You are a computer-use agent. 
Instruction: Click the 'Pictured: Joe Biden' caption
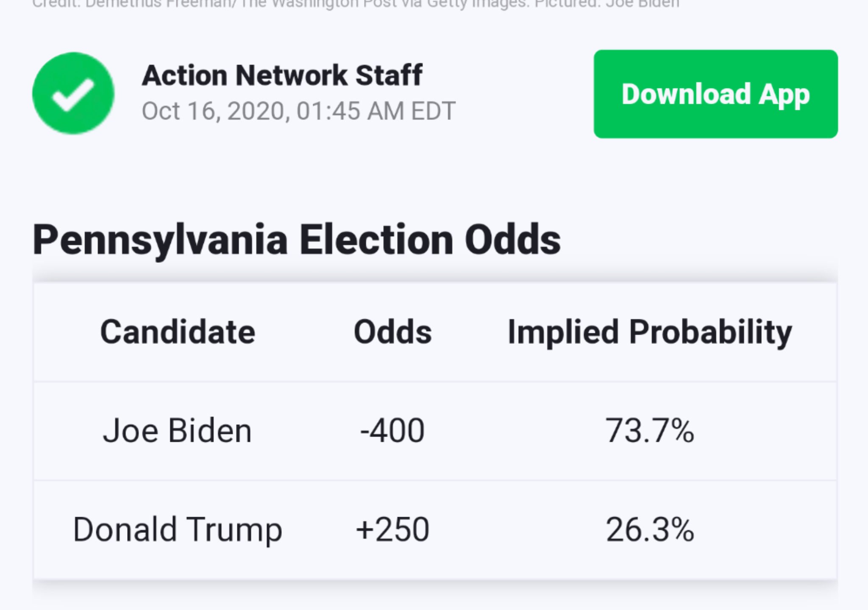607,4
